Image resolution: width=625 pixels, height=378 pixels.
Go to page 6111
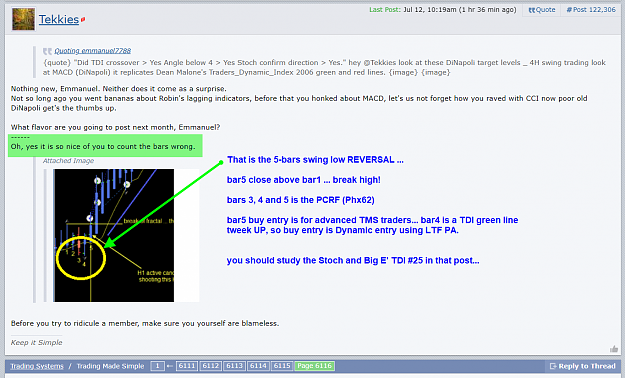click(187, 366)
